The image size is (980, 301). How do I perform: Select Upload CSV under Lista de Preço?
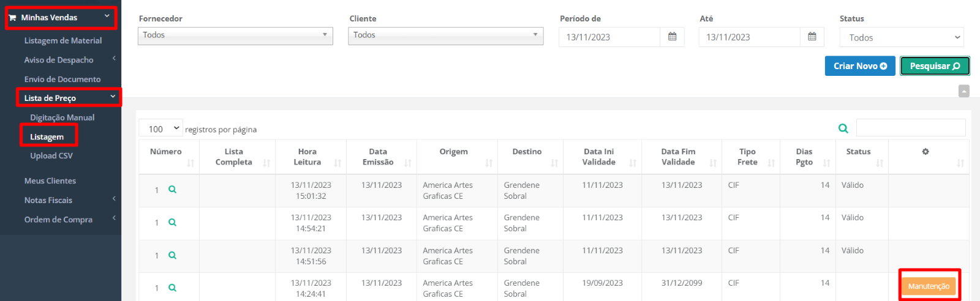click(51, 156)
